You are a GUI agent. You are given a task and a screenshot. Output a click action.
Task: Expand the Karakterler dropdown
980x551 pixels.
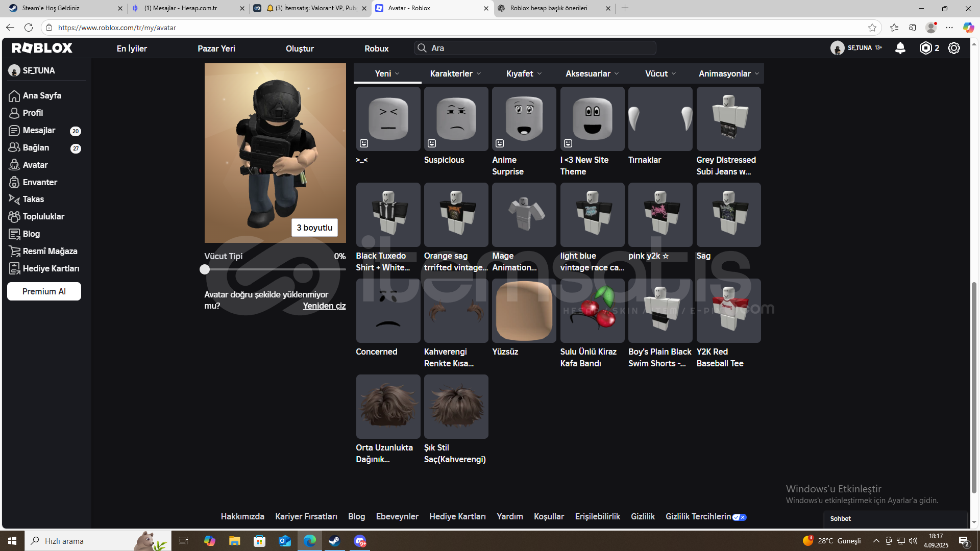(455, 73)
